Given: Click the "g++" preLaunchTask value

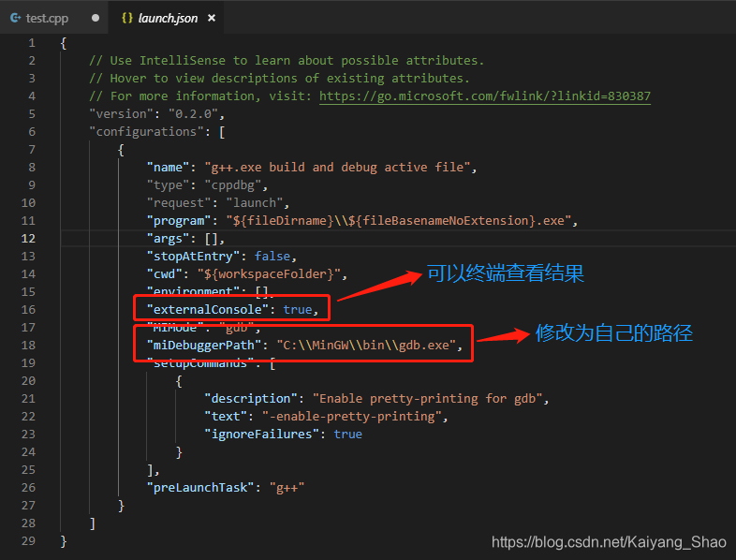Looking at the screenshot, I should pos(287,488).
